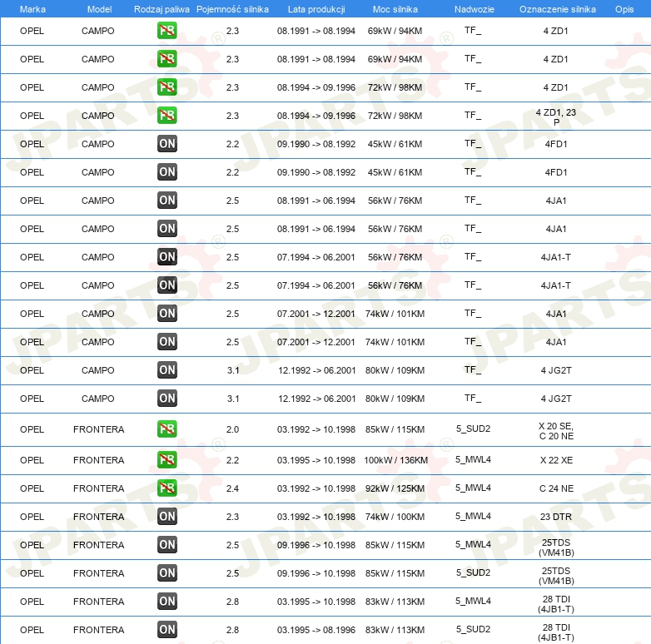Click '85kW / 115KM' in the Frontera 2.0 row
Screen dimensions: 651x644
pos(395,429)
